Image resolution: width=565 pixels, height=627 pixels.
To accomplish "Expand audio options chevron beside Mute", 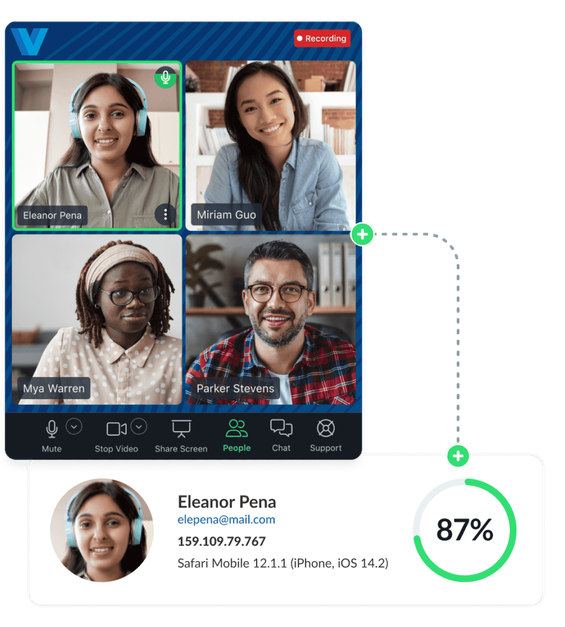I will pyautogui.click(x=74, y=426).
